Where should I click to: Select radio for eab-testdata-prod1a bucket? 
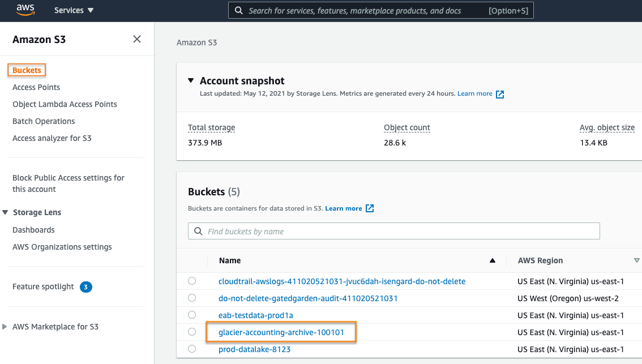point(192,315)
